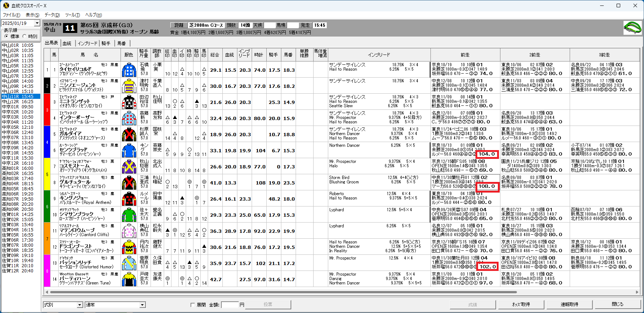Click the silk icon for センツブラッド
Viewport: 644px width, 313px height.
129,150
